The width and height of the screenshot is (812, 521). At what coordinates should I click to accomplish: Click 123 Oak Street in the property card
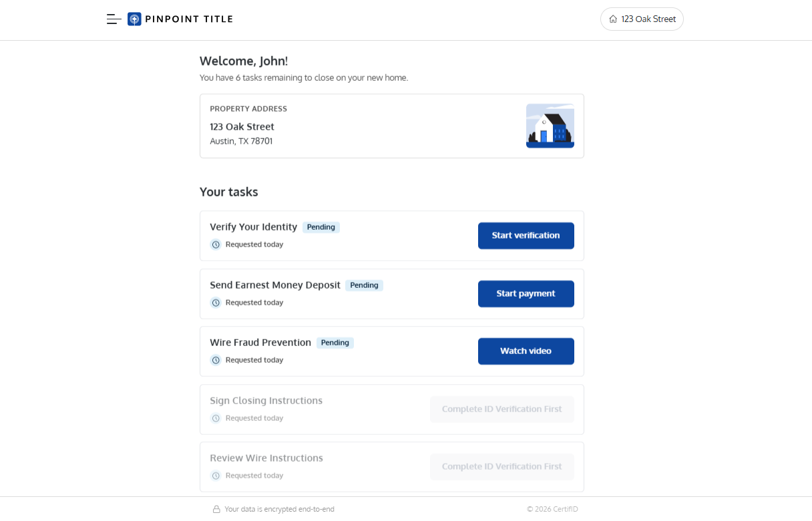(242, 127)
